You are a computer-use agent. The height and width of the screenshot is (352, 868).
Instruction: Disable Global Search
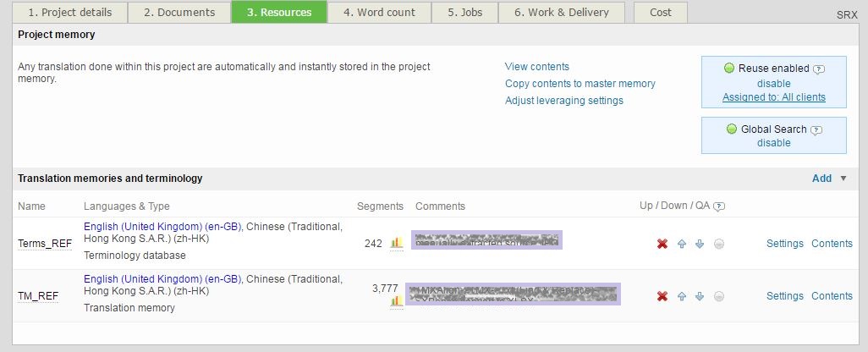(x=773, y=143)
